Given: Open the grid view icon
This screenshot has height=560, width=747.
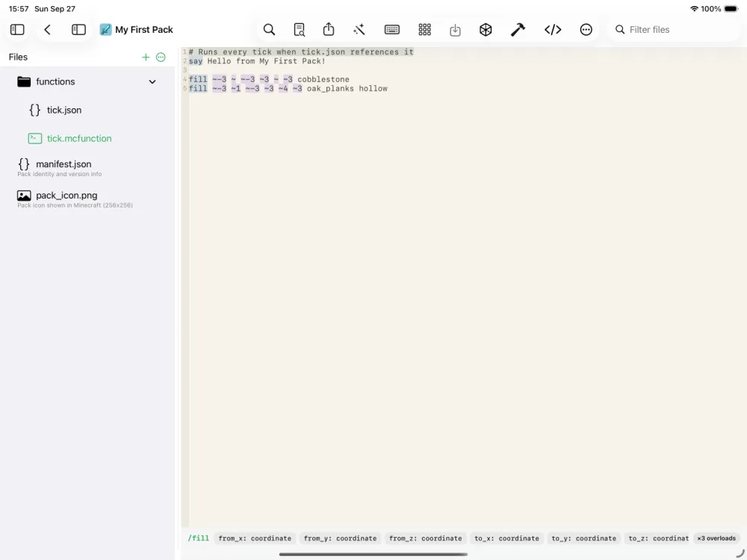Looking at the screenshot, I should pos(424,30).
